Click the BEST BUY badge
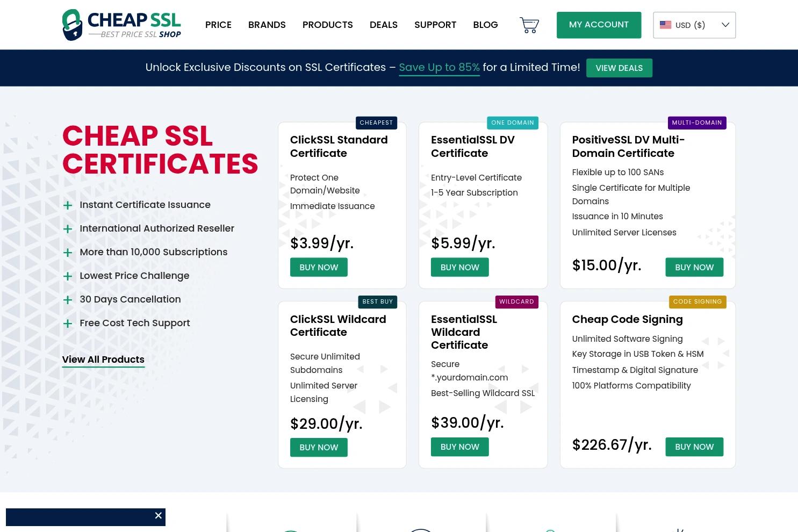 378,301
